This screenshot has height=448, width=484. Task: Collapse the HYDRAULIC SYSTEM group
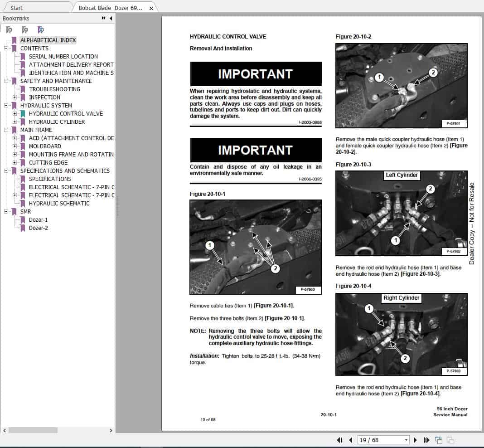click(6, 105)
